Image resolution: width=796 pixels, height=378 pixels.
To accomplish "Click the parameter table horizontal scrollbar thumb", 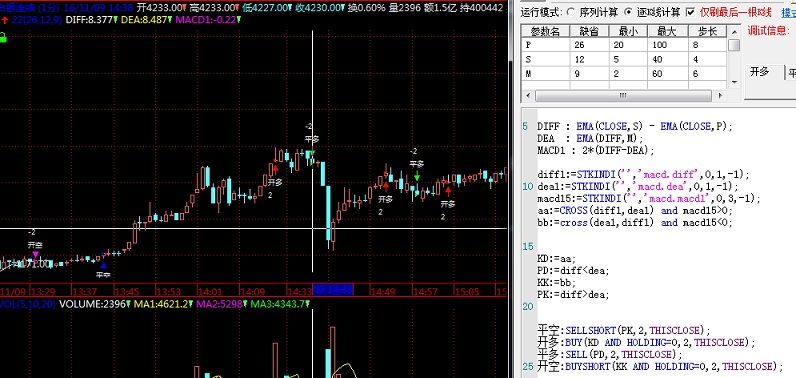I will (623, 95).
